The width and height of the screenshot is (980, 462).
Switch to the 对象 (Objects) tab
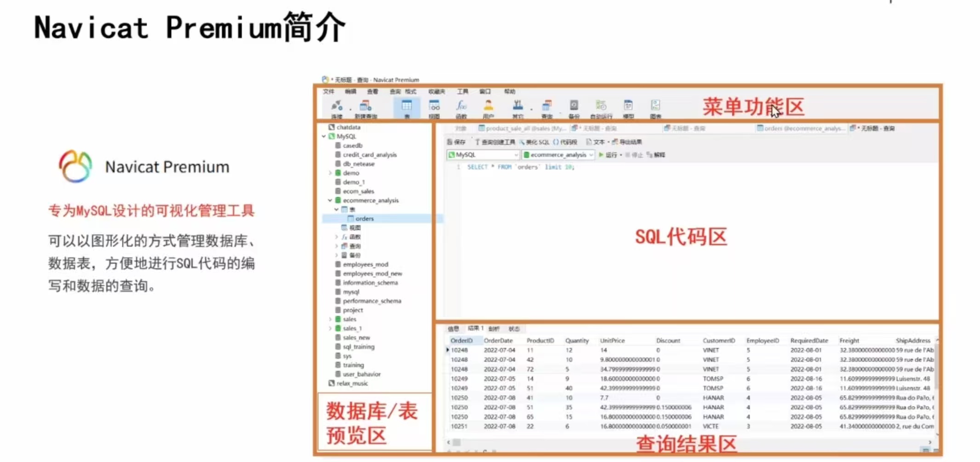coord(461,128)
